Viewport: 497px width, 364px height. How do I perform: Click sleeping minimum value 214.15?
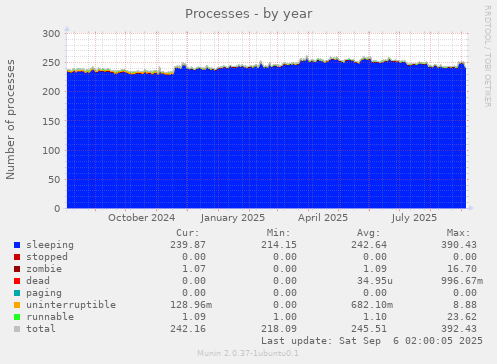coord(279,245)
